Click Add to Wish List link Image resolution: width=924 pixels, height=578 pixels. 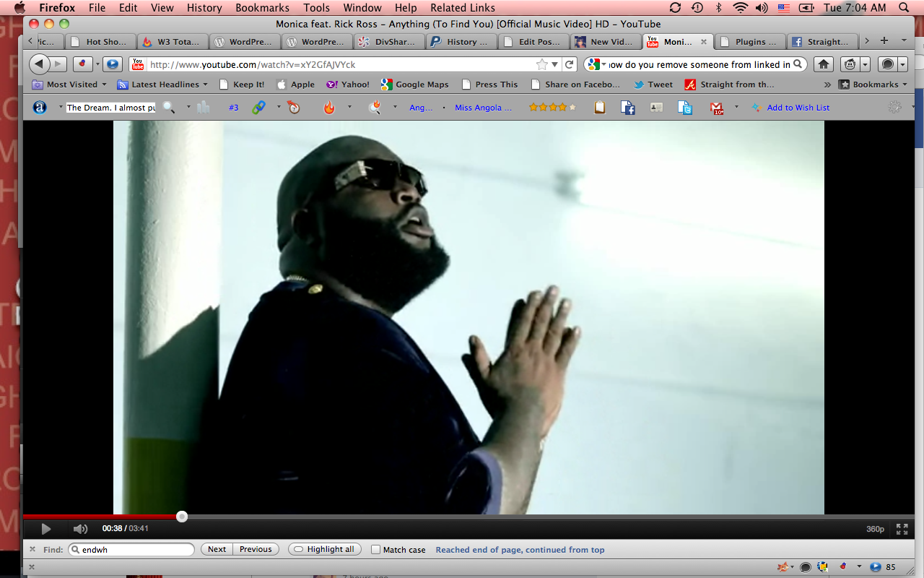(x=798, y=108)
